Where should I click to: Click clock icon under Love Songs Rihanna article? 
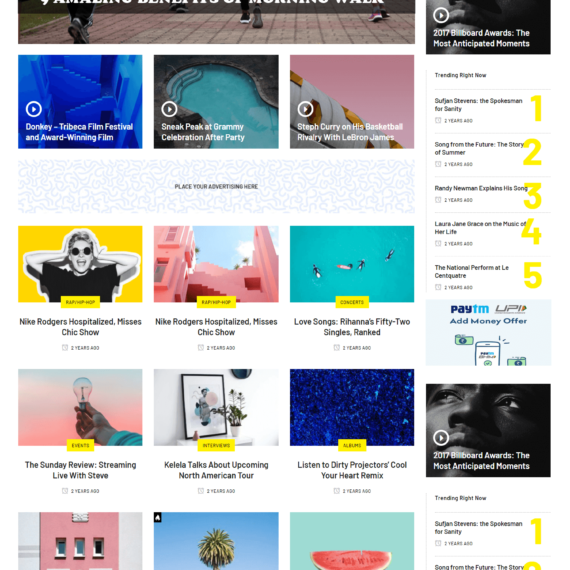point(337,348)
